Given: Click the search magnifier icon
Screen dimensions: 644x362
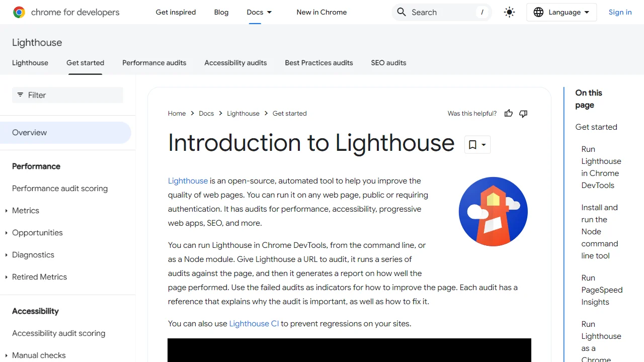Looking at the screenshot, I should tap(401, 12).
